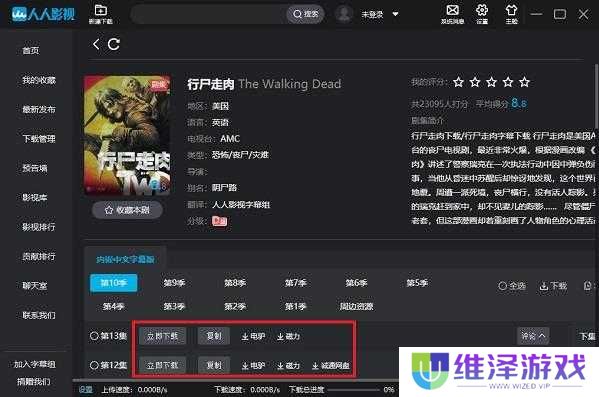Select the 第2季 season tab
Image resolution: width=599 pixels, height=397 pixels.
pos(235,306)
